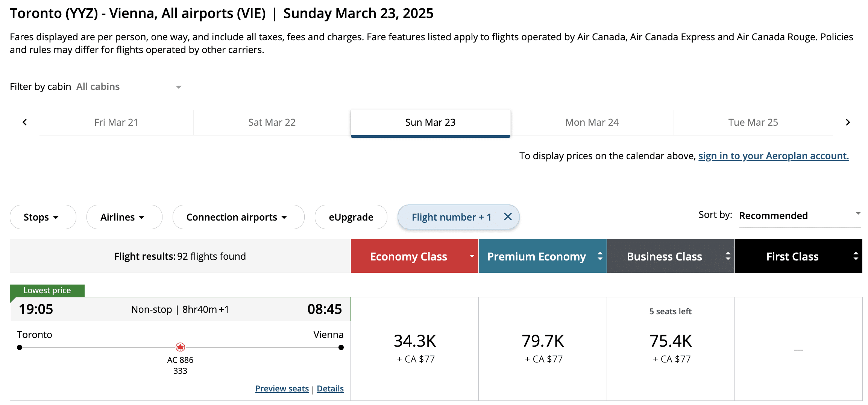Select the Mon Mar 24 date tab
Screen dimensions: 868x405
click(x=592, y=122)
